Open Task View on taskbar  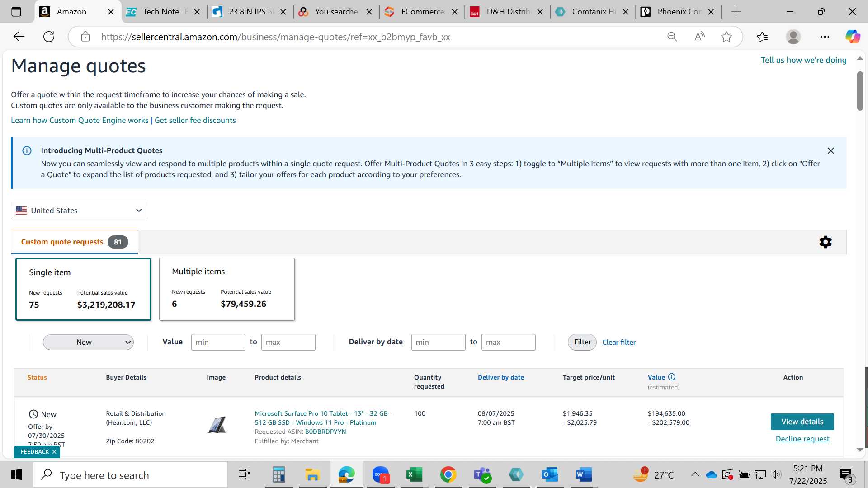244,475
